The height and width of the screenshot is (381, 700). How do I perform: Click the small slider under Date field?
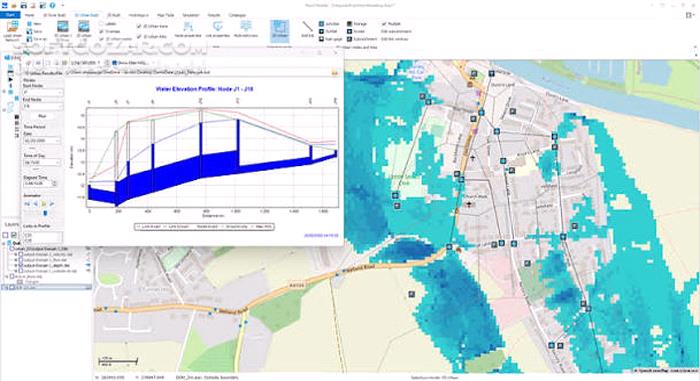pos(32,148)
